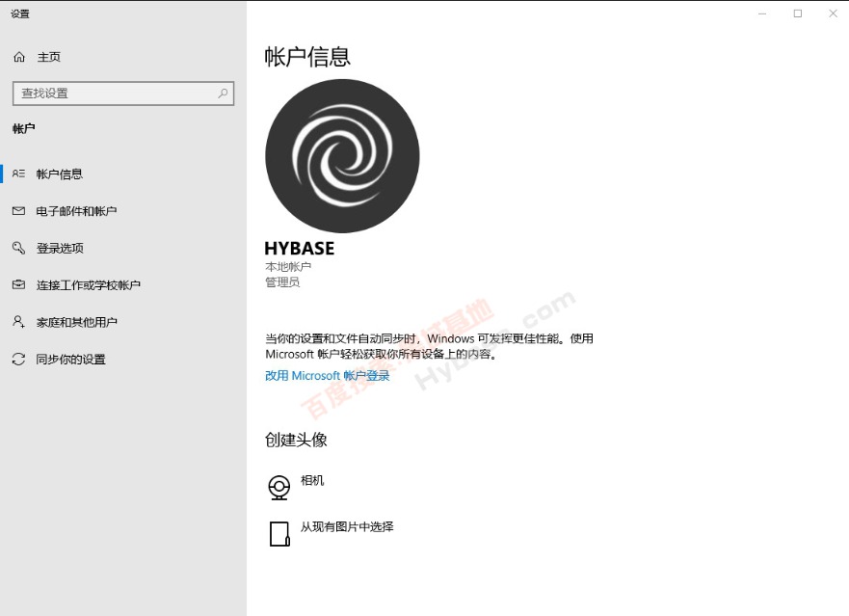The image size is (849, 616).
Task: Click the webcam icon under 创建头像
Action: tap(279, 487)
